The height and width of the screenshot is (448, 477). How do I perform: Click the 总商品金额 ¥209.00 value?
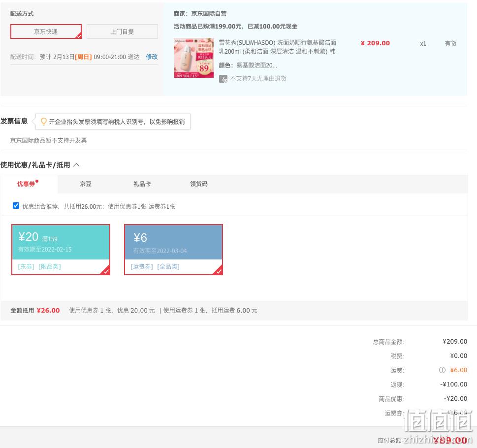tap(455, 342)
